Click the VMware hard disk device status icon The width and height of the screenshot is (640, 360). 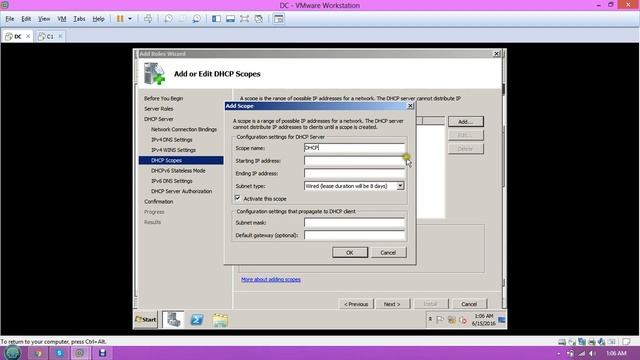coord(562,342)
